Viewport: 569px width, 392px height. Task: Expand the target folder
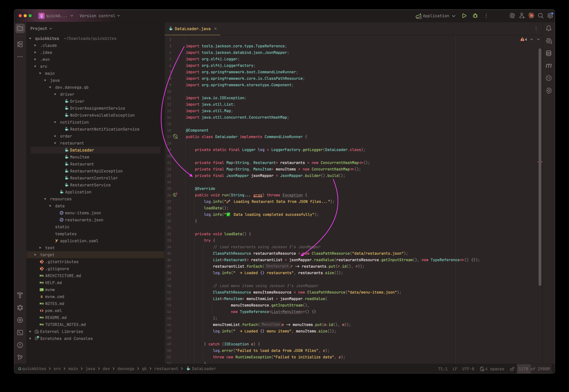(x=35, y=255)
